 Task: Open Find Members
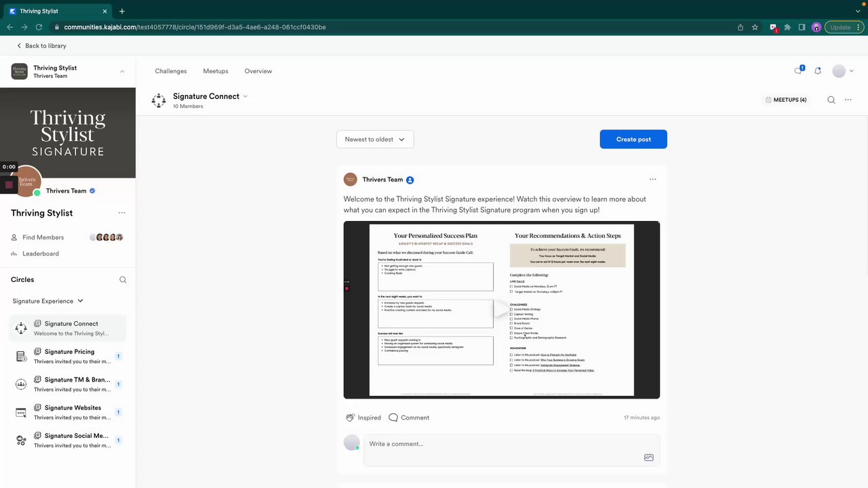coord(43,237)
